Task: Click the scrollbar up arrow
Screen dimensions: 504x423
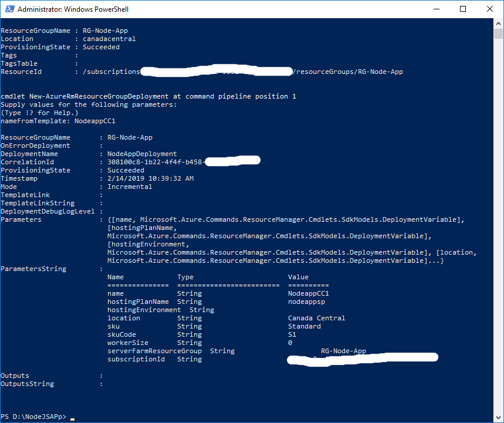Action: click(499, 22)
